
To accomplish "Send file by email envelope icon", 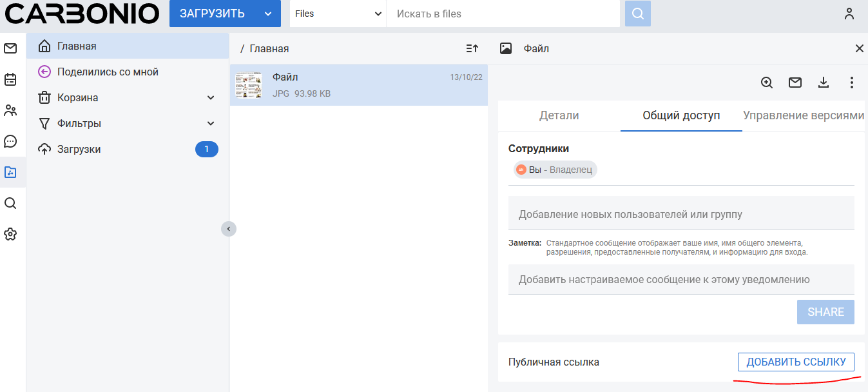I will 795,83.
